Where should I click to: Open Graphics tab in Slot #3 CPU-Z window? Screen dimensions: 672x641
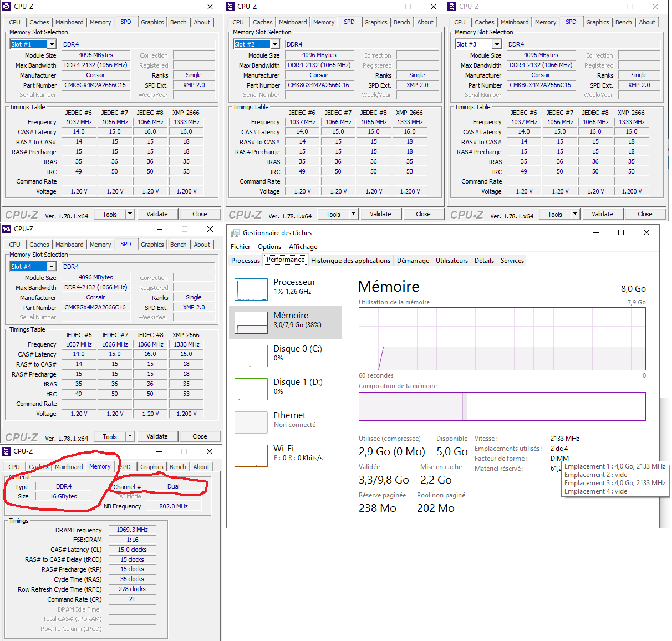click(598, 22)
